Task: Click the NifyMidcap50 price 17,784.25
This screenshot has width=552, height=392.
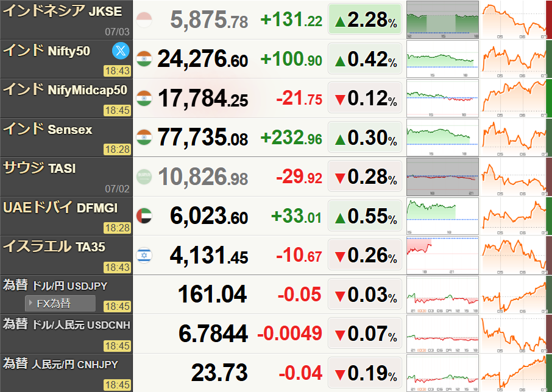Action: pyautogui.click(x=203, y=98)
